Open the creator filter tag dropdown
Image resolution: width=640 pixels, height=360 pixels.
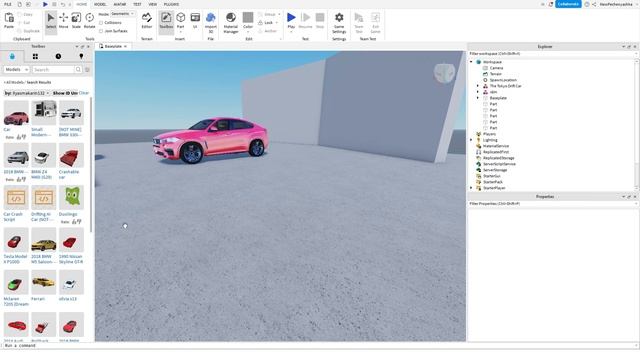(x=27, y=93)
